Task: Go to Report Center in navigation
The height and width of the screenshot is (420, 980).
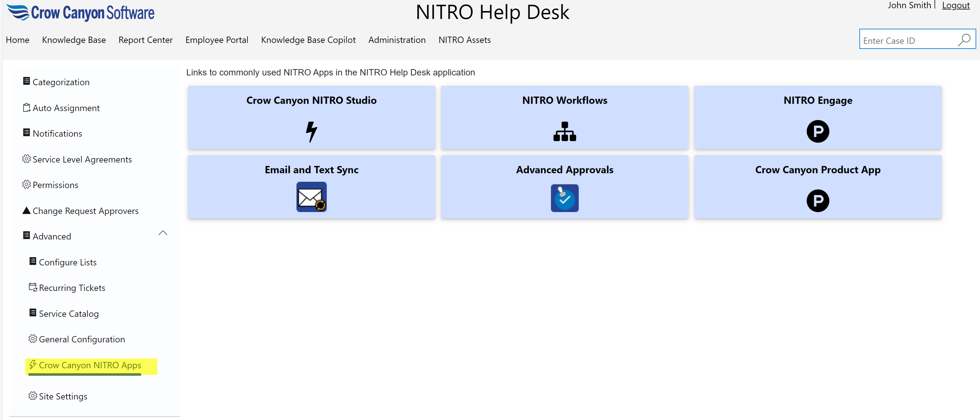Action: click(x=145, y=40)
